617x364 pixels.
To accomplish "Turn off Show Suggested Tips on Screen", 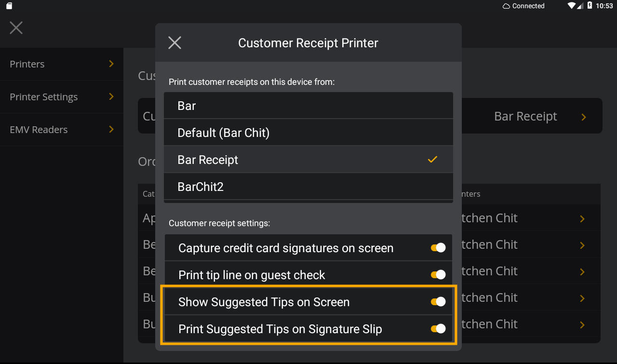I will (438, 302).
